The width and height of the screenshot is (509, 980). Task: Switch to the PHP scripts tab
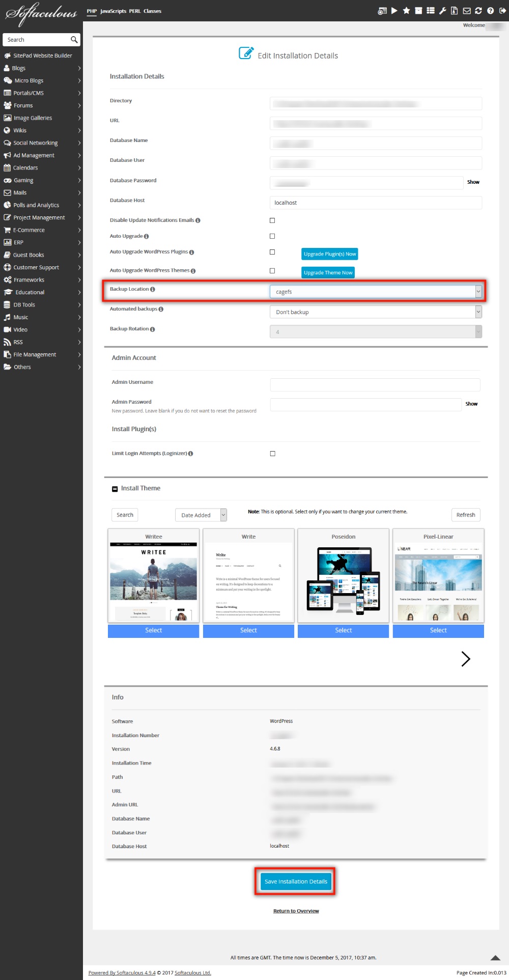92,11
